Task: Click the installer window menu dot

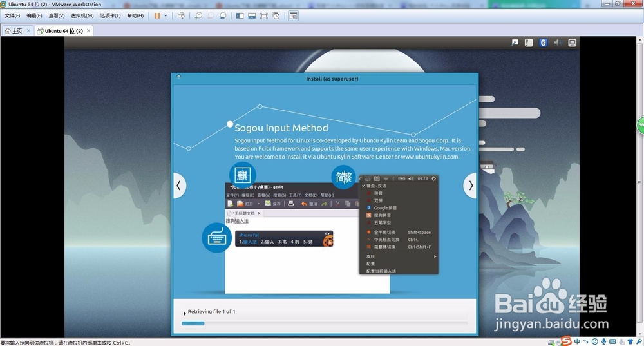Action: tap(178, 77)
